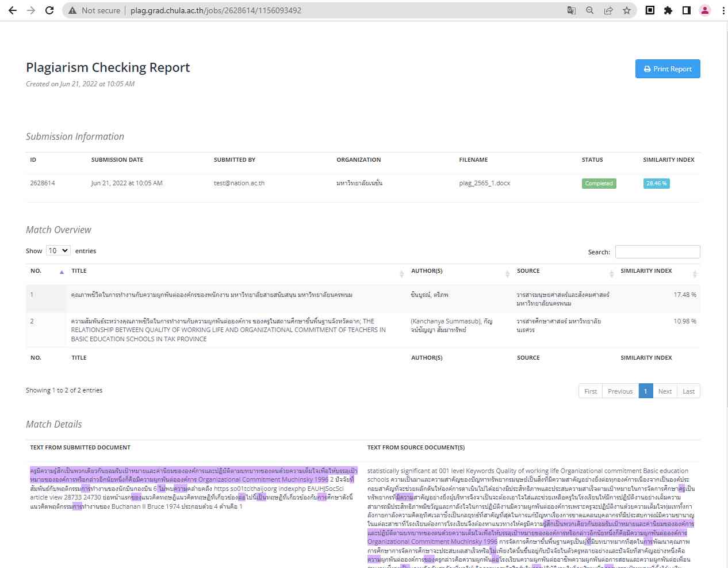Open the Show entries dropdown
This screenshot has height=568, width=728.
tap(58, 251)
